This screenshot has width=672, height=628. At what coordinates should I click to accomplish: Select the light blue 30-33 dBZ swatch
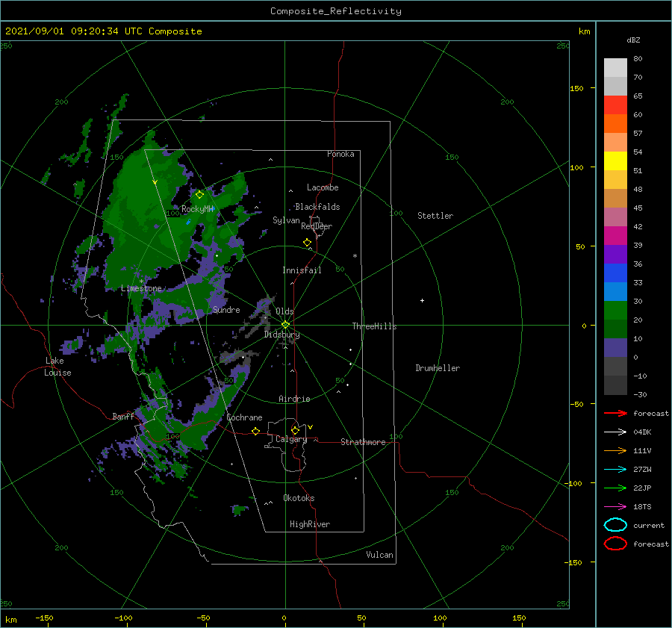click(615, 291)
